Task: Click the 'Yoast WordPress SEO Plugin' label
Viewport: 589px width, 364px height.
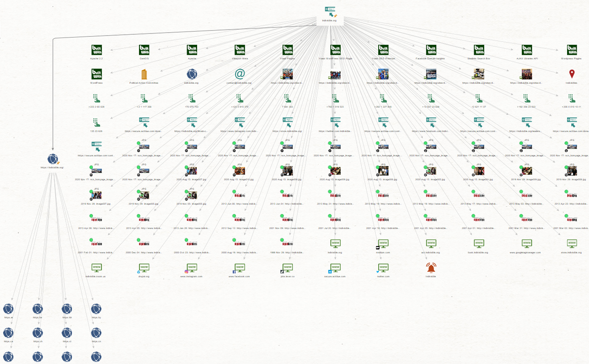Action: 335,59
